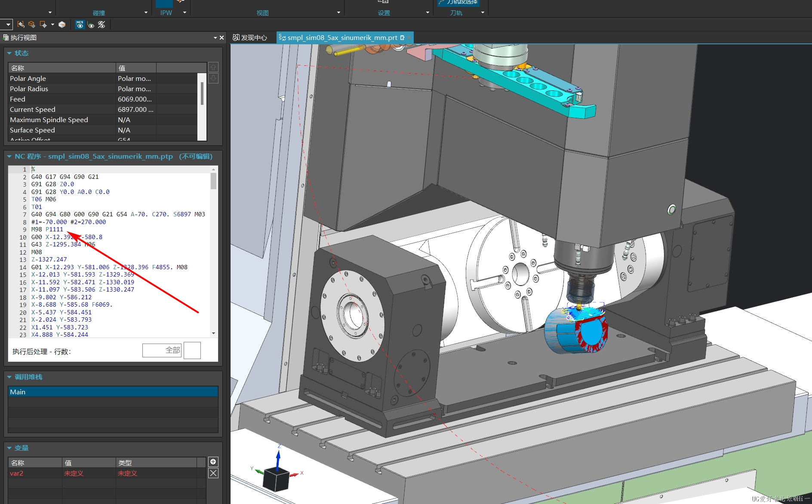This screenshot has width=812, height=504.
Task: Click NC line 9 'M98 P1111'
Action: tap(47, 229)
